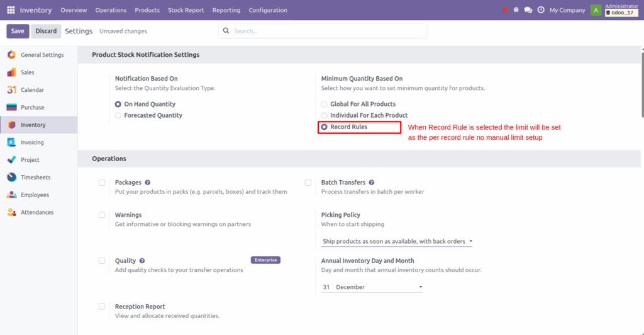Enable the Warnings checkbox
644x335 pixels.
coord(102,215)
